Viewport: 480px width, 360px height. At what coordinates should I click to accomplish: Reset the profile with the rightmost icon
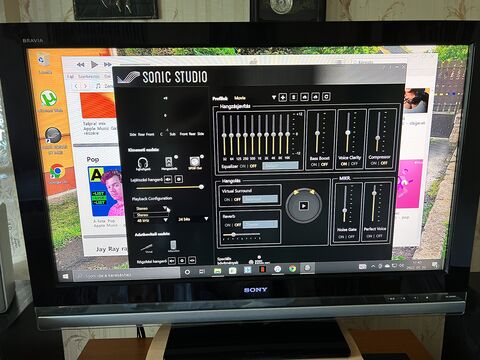(326, 97)
